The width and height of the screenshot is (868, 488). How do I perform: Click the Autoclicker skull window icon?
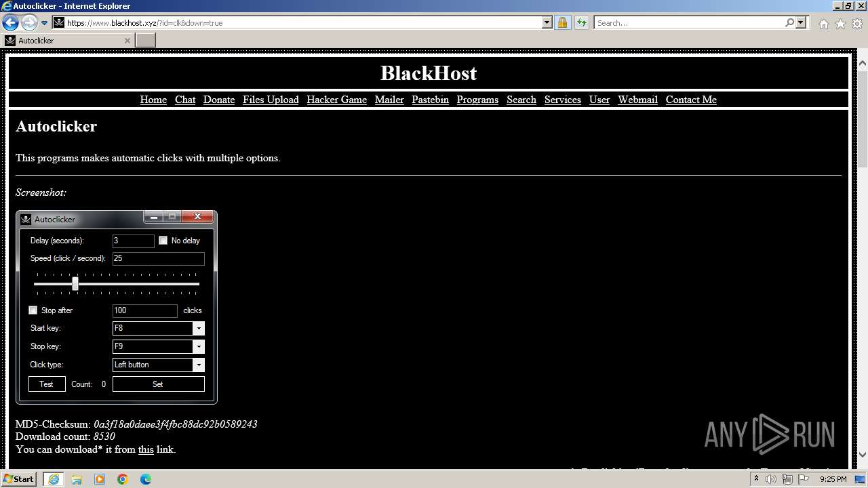click(x=26, y=219)
